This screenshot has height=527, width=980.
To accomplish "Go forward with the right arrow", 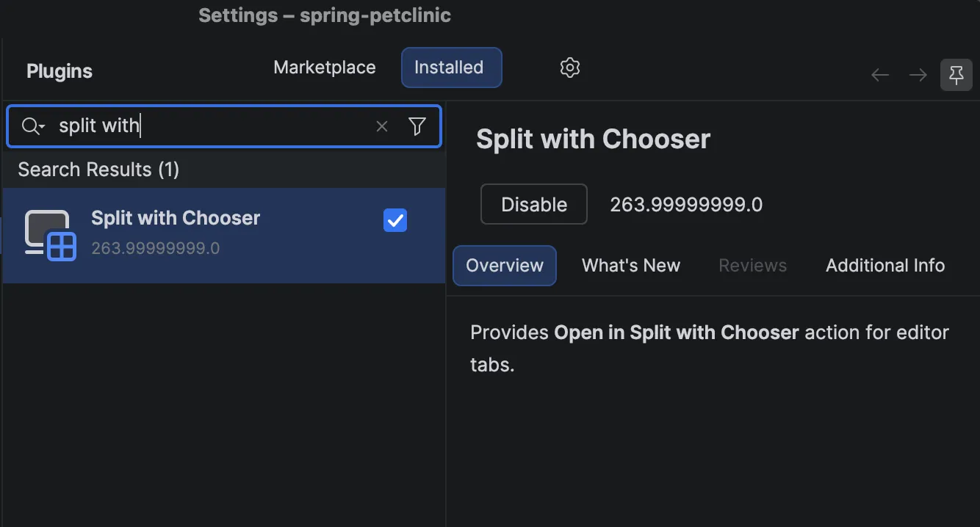I will tap(918, 75).
